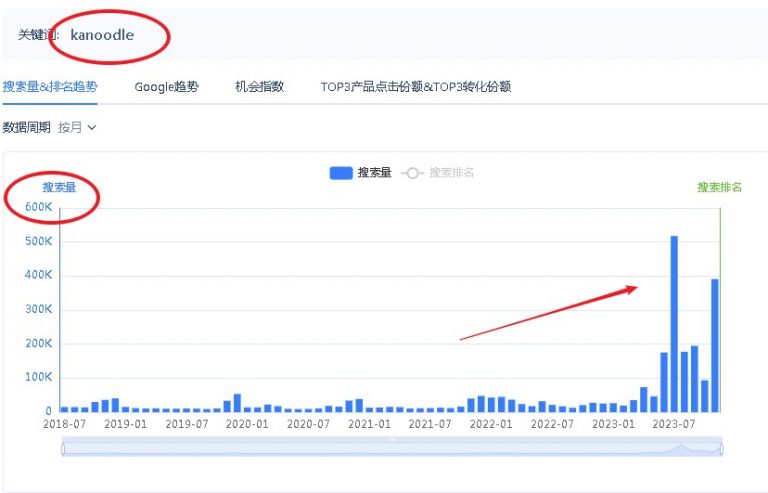Click the 500K y-axis label
Viewport: 768px width, 493px height.
click(x=39, y=241)
